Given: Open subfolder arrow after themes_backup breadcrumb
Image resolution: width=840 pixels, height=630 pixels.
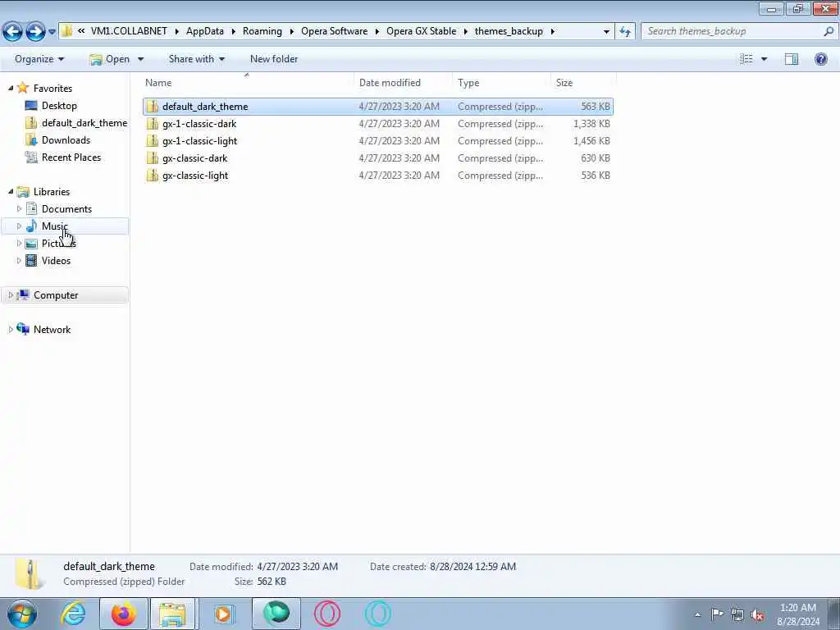Looking at the screenshot, I should 552,32.
